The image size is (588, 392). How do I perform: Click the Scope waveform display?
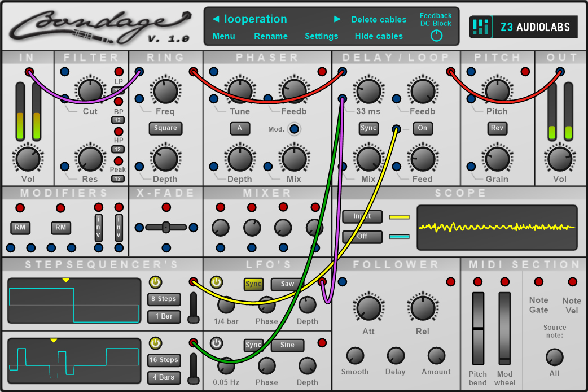(x=497, y=228)
